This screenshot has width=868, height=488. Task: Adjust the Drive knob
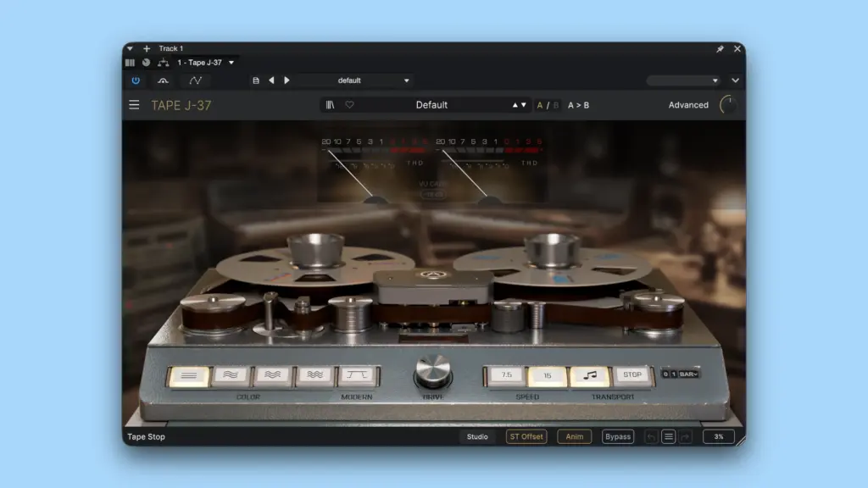(433, 371)
